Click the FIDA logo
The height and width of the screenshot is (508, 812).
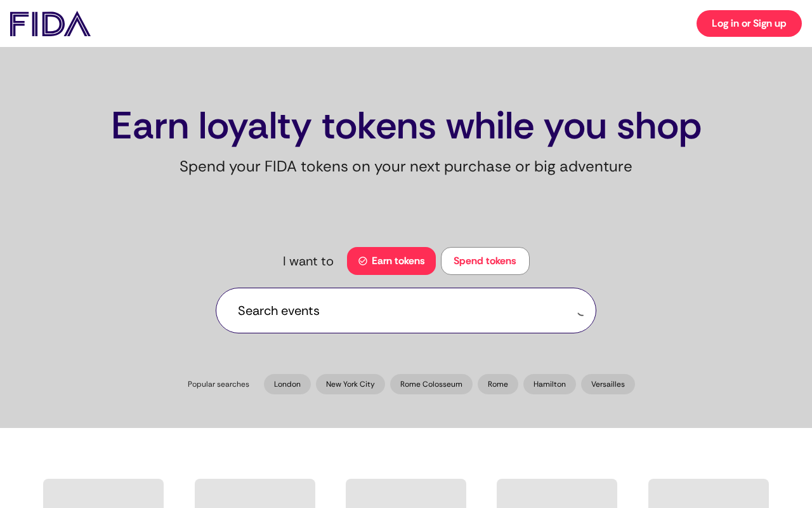pos(50,23)
